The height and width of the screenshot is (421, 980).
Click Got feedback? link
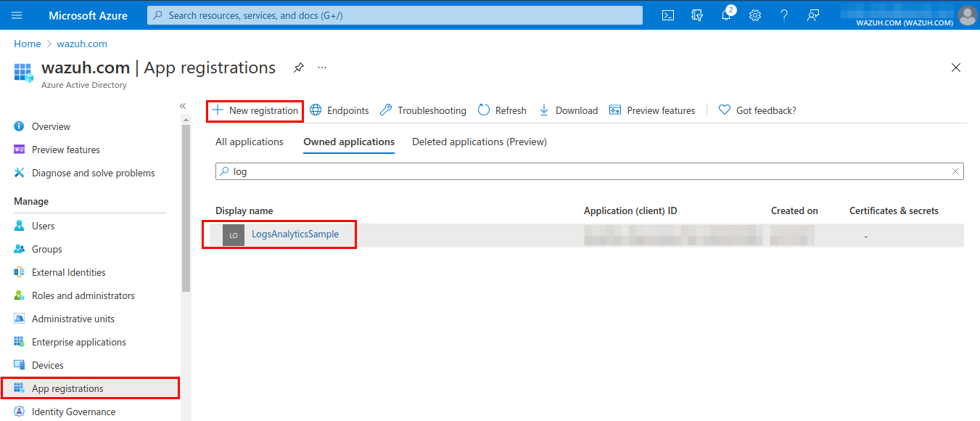pyautogui.click(x=757, y=110)
